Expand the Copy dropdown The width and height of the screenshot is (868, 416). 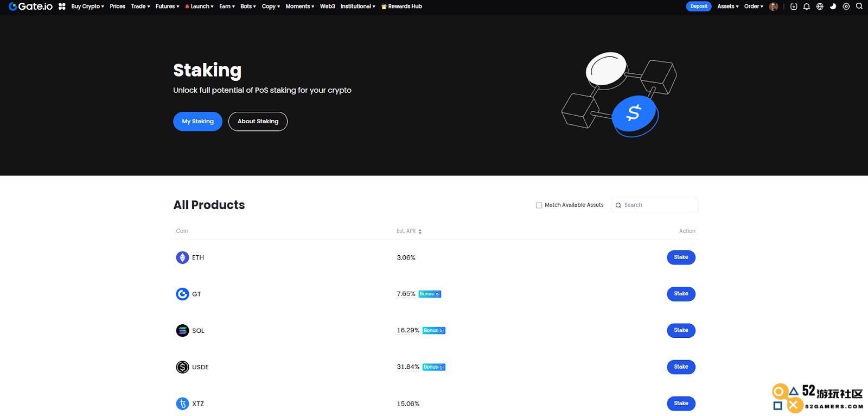pos(271,7)
